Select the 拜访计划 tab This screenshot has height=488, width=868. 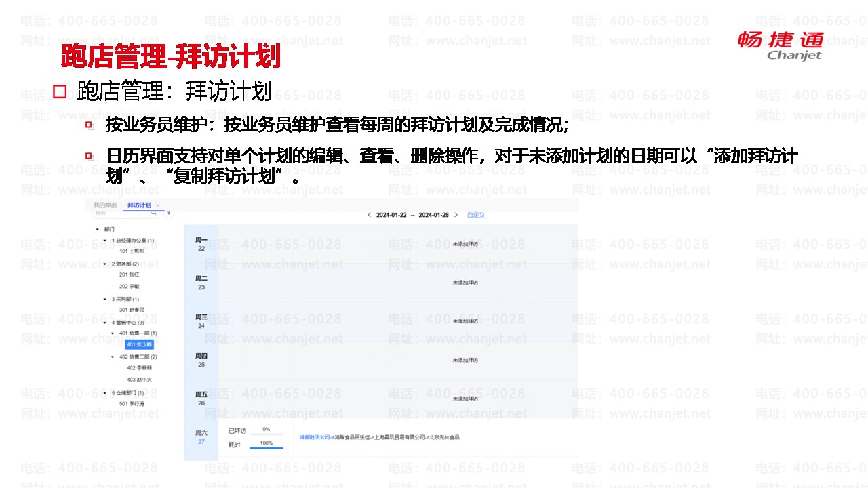139,205
